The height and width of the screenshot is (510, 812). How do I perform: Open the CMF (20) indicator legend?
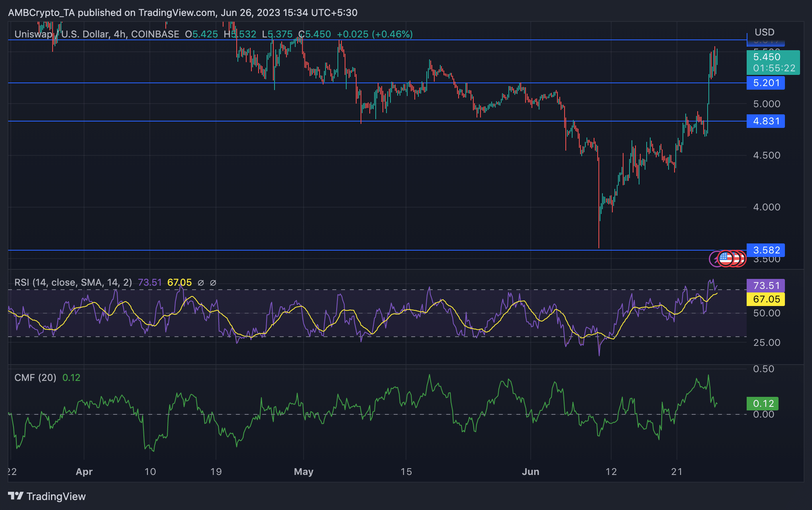(x=35, y=378)
